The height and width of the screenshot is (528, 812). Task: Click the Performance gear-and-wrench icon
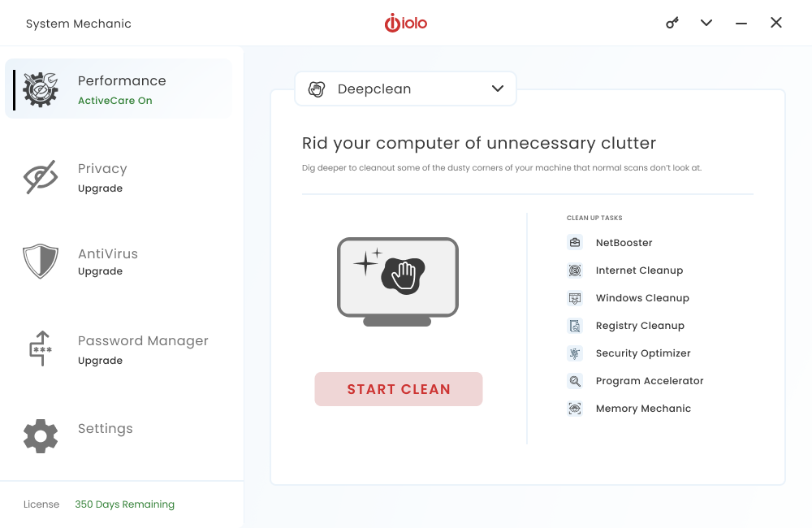pyautogui.click(x=41, y=89)
